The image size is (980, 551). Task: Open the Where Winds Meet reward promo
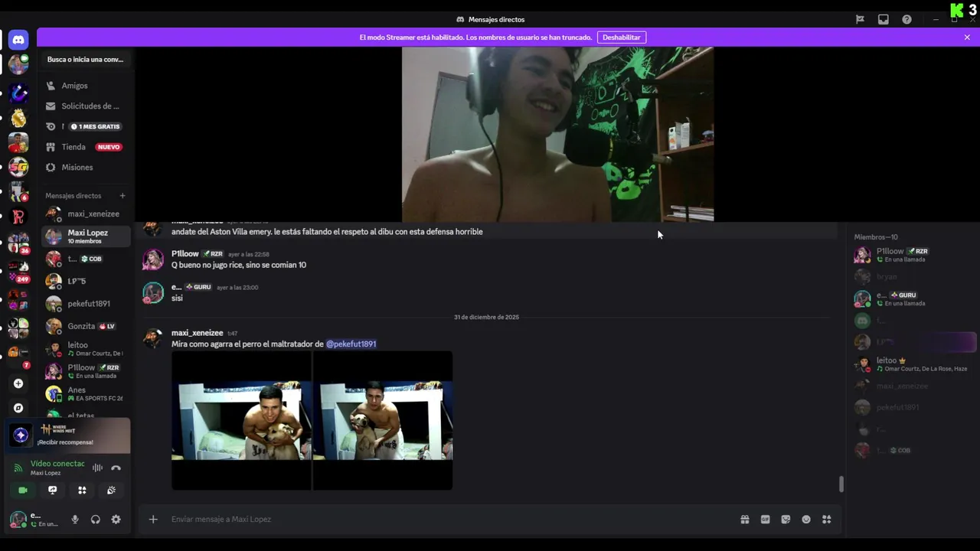[68, 435]
